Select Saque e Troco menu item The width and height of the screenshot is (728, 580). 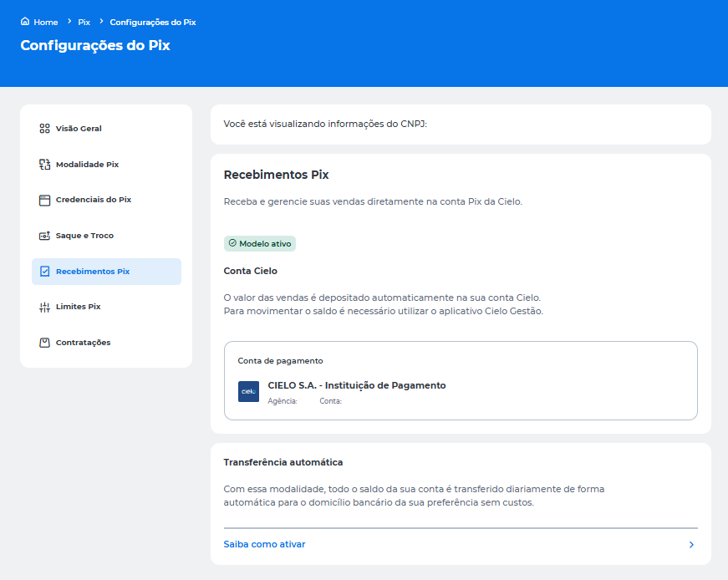coord(106,236)
